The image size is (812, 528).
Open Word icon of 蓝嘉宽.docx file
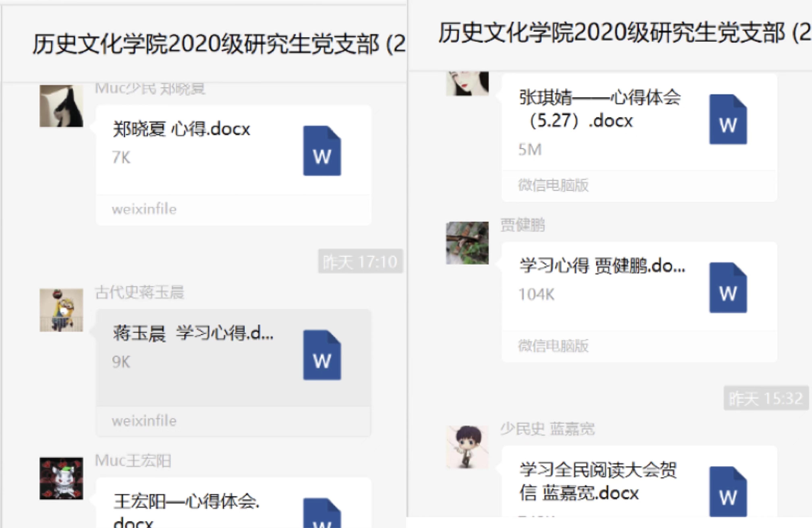728,492
